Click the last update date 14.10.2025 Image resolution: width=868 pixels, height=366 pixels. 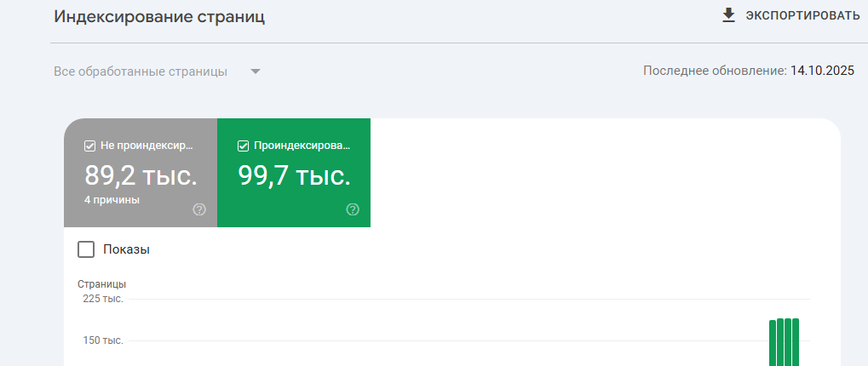pos(822,71)
